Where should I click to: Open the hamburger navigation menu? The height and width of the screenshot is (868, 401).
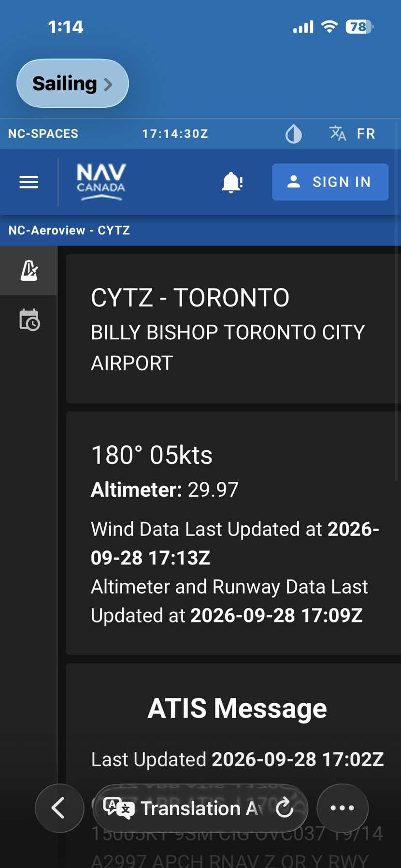[29, 182]
